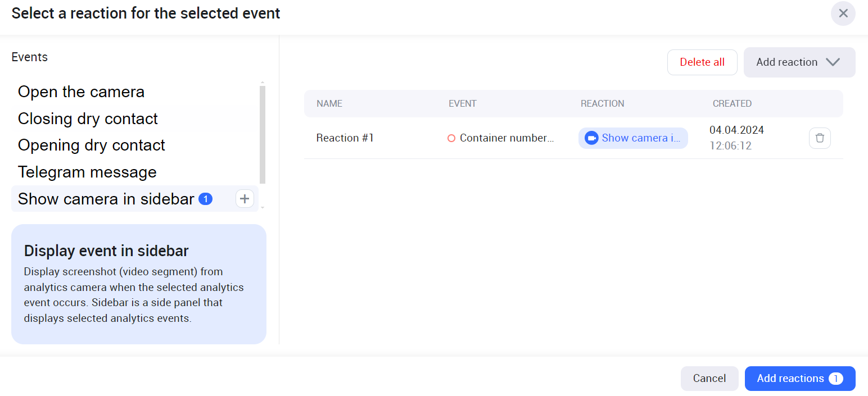Click the events list scrollbar
The height and width of the screenshot is (396, 868).
(263, 135)
